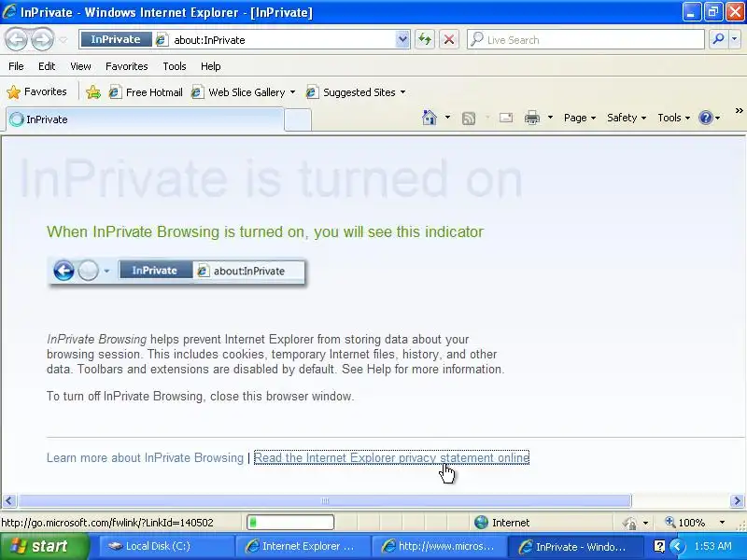Click the Help question mark icon
Viewport: 747px width, 560px height.
coord(706,118)
